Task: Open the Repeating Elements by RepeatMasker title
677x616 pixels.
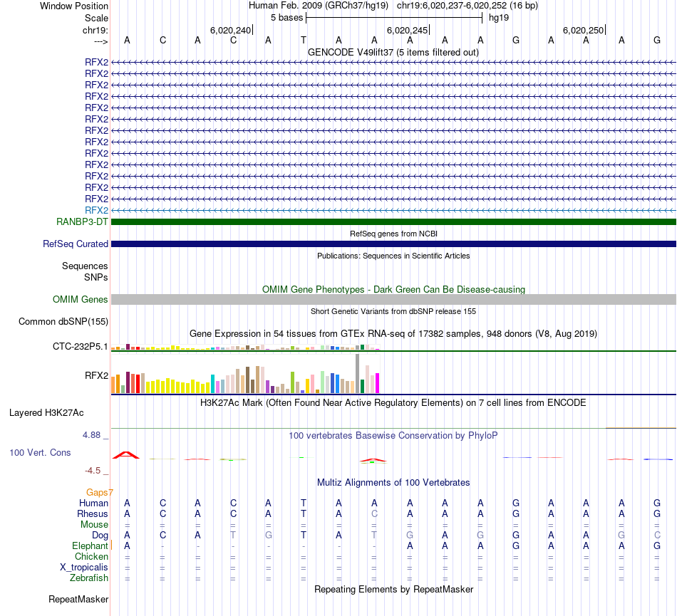Action: [393, 590]
